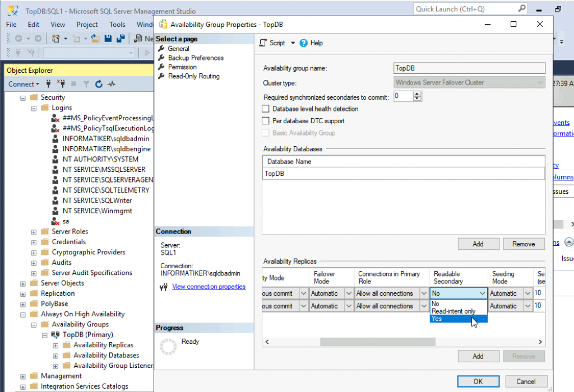Click the Navigate Backward arrow icon
574x392 pixels.
(x=18, y=39)
